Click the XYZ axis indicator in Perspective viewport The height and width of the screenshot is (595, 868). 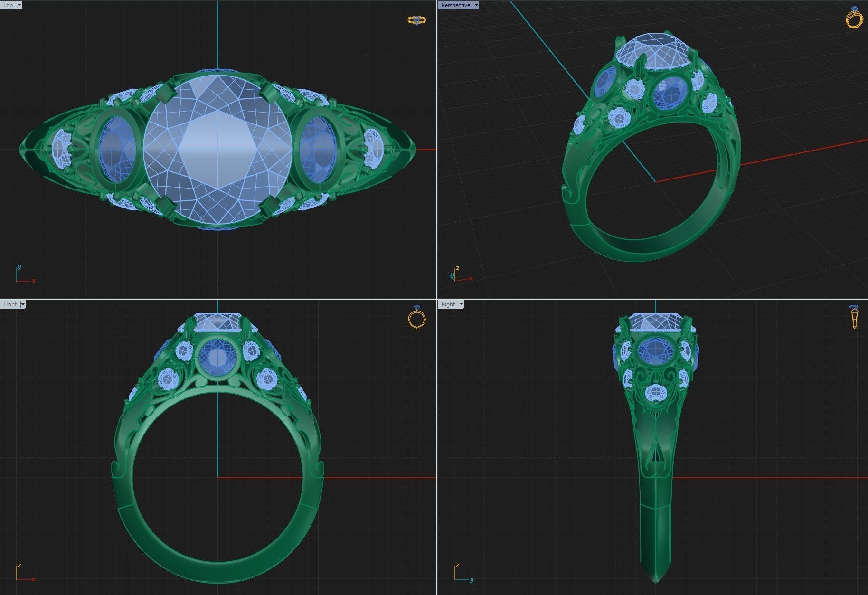click(x=461, y=274)
